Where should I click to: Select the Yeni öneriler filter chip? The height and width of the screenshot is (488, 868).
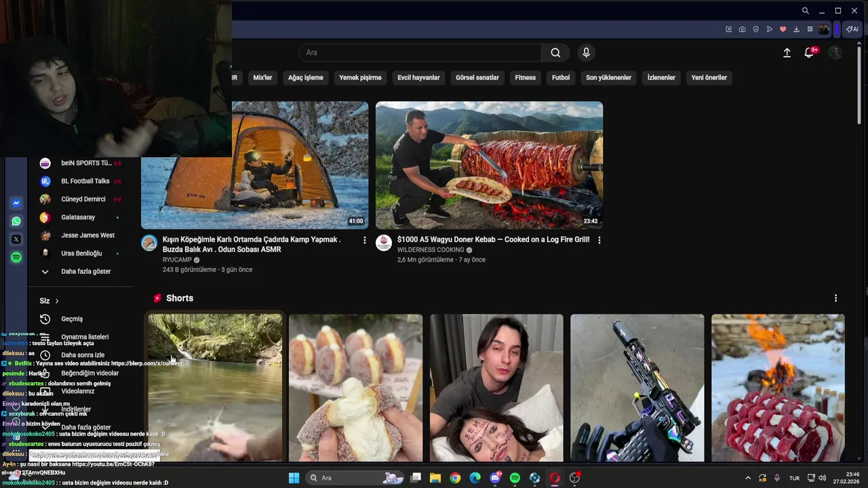point(709,78)
